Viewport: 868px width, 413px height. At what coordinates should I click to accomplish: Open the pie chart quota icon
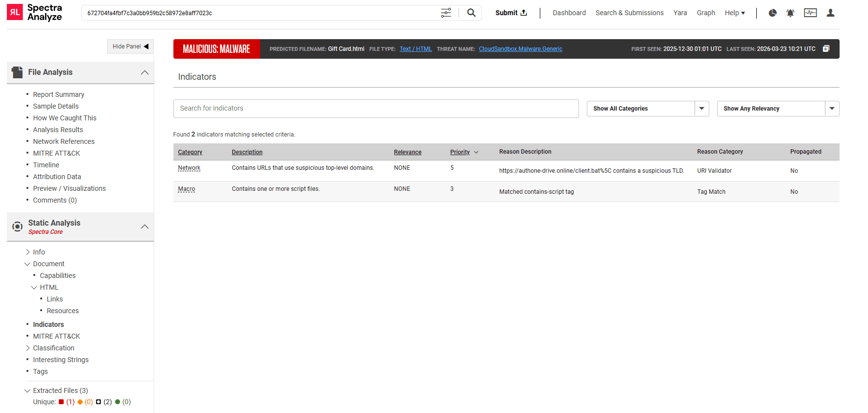pos(772,13)
